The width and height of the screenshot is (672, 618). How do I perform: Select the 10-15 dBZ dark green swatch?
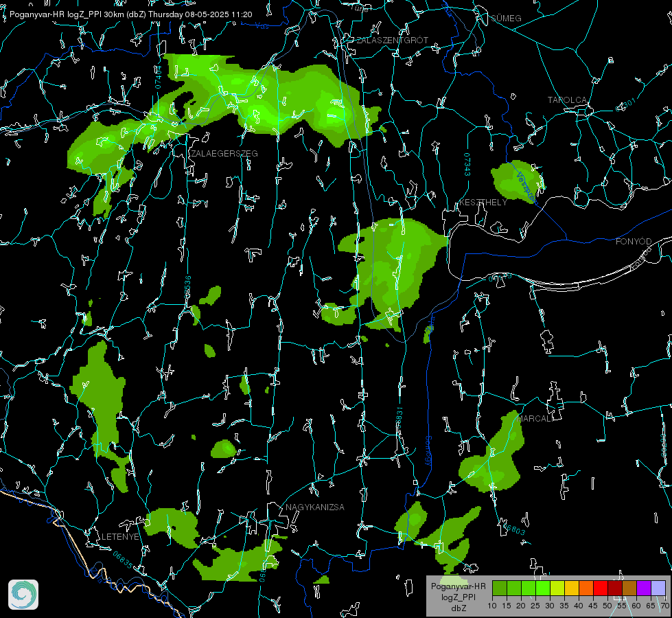(x=499, y=588)
